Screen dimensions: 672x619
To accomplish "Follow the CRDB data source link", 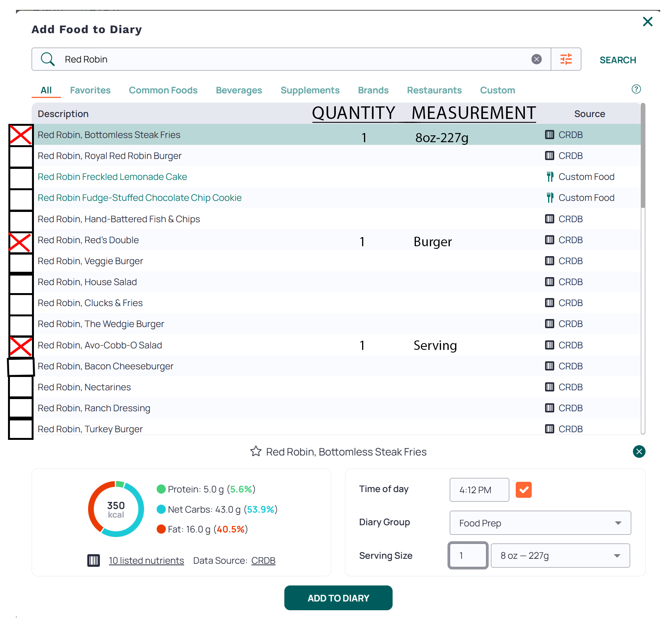I will (x=263, y=560).
